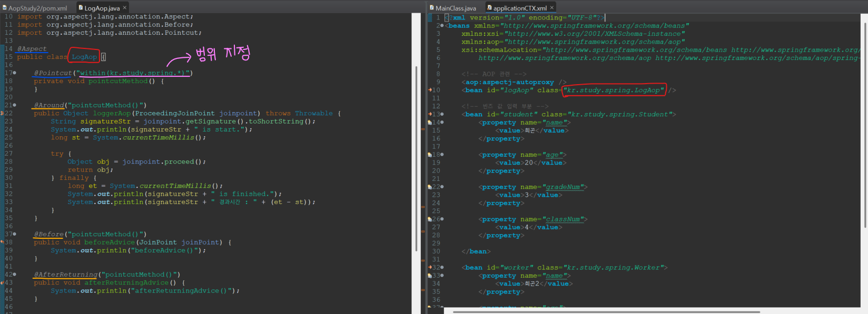Collapse the student bean fold at line 13
Viewport: 868px width, 314px height.
[x=442, y=114]
